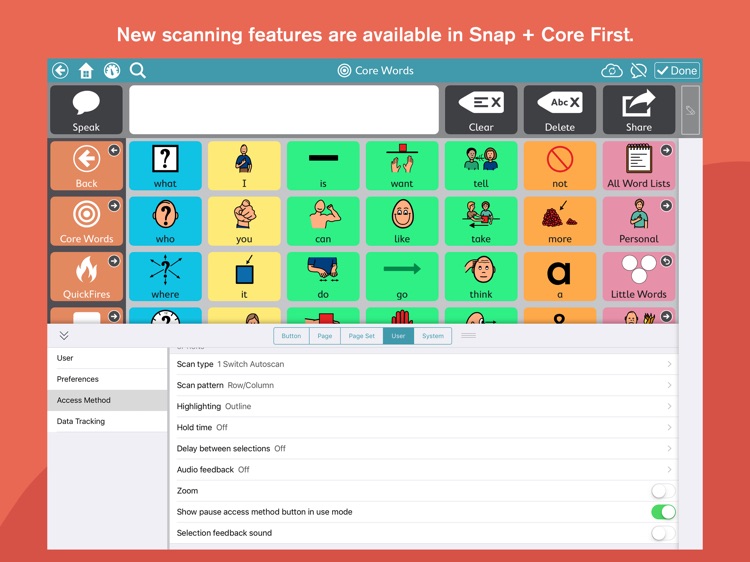Select the 'you' symbol tile

(244, 221)
